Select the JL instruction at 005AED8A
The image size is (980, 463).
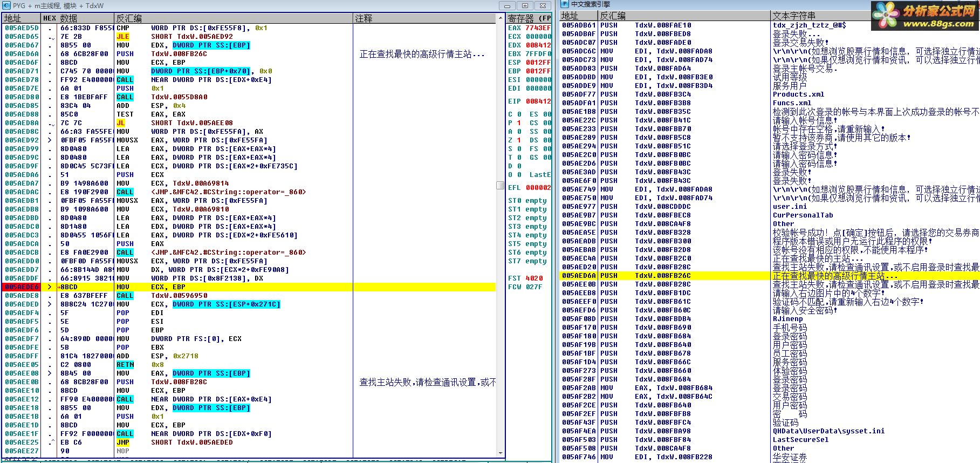click(249, 123)
